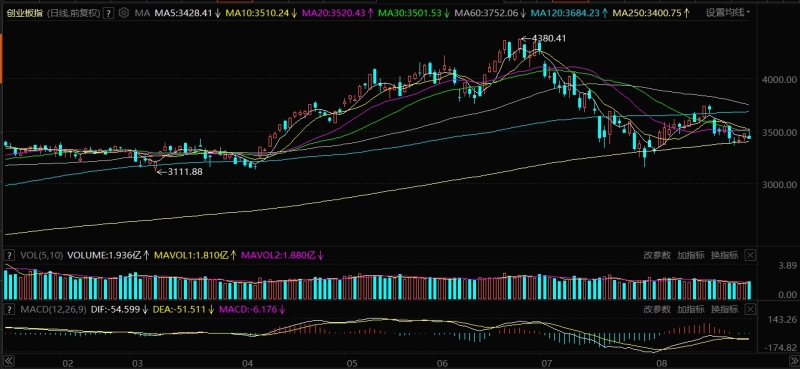Click the 03 month timeline marker
Image resolution: width=800 pixels, height=369 pixels.
pyautogui.click(x=137, y=363)
